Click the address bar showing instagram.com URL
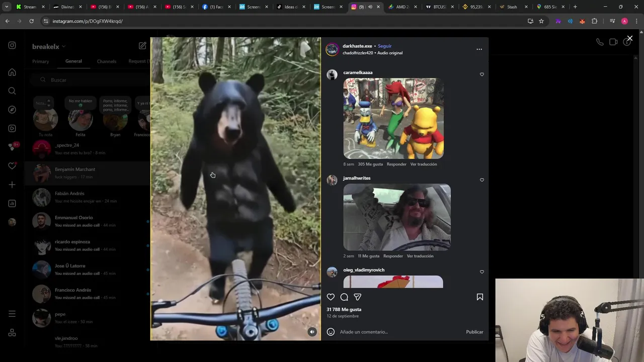 tap(282, 21)
